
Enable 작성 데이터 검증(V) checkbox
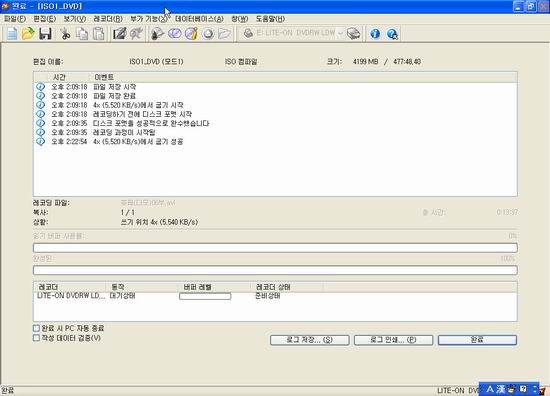coord(36,338)
